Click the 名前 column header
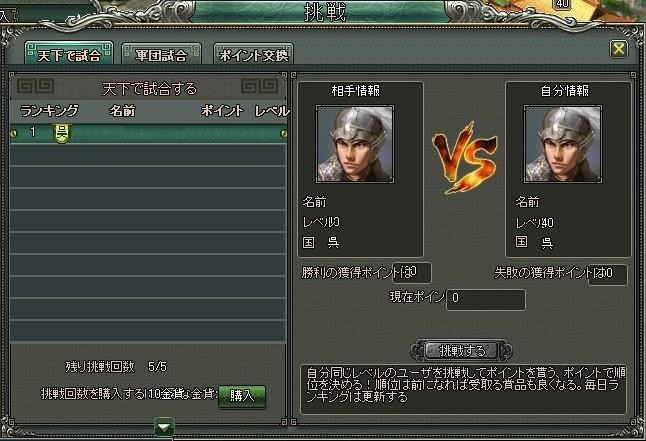 [x=122, y=111]
